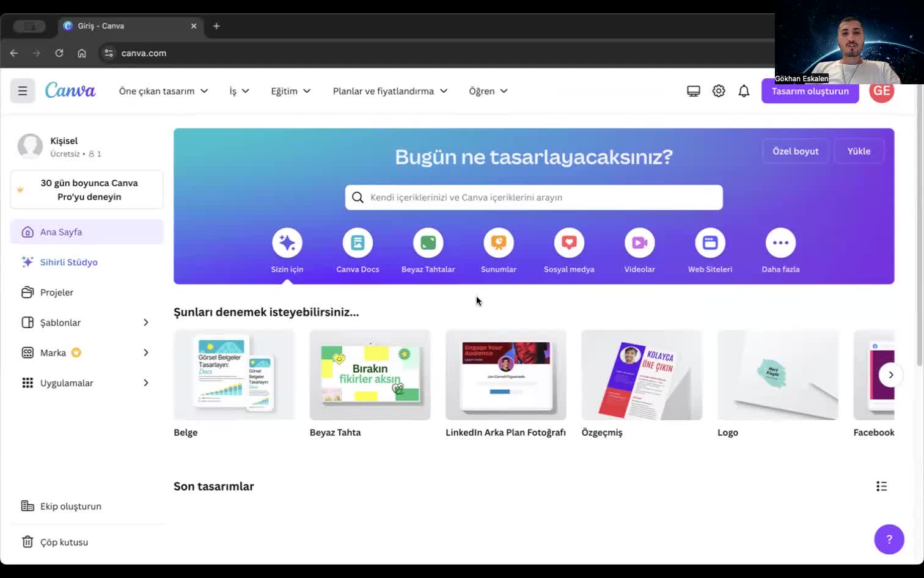Select the Canva Docs icon

pyautogui.click(x=358, y=243)
